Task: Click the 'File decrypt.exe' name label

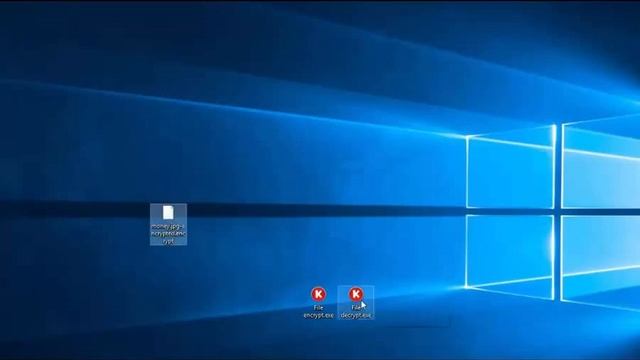Action: tap(356, 311)
